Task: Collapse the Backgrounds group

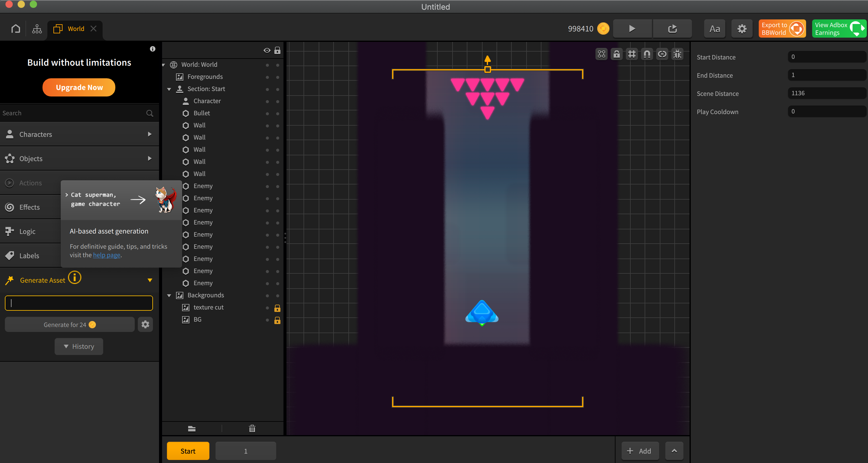Action: [169, 296]
